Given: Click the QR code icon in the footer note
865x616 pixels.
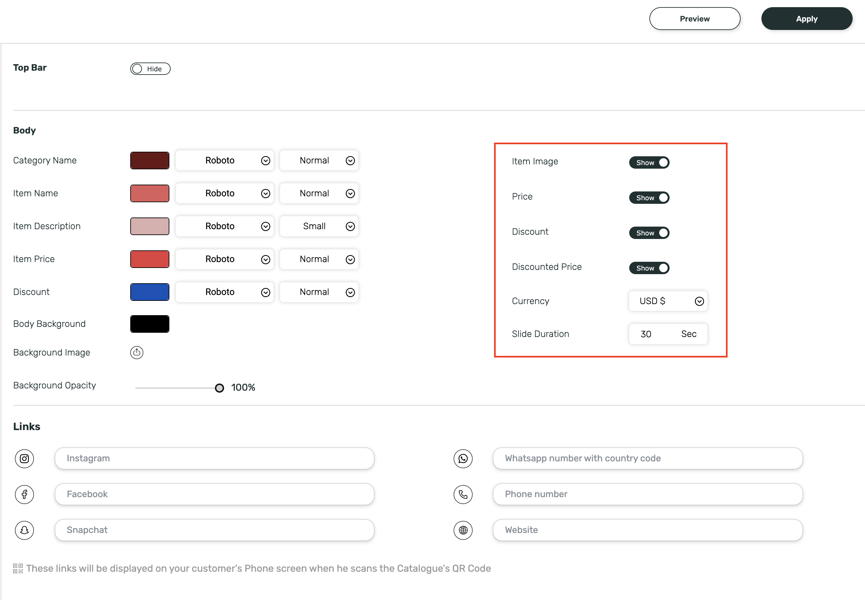Looking at the screenshot, I should [18, 568].
